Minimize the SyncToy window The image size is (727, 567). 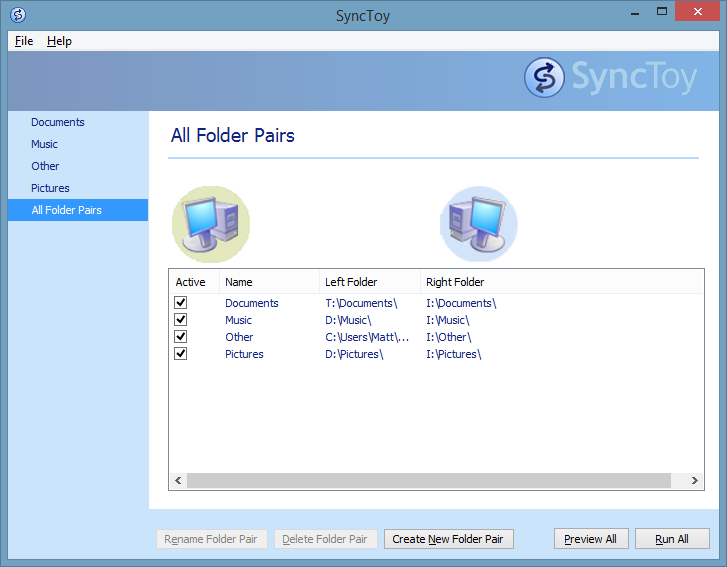click(635, 12)
